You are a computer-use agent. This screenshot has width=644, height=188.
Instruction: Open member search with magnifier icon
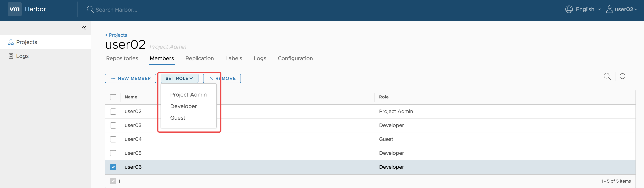click(x=607, y=76)
